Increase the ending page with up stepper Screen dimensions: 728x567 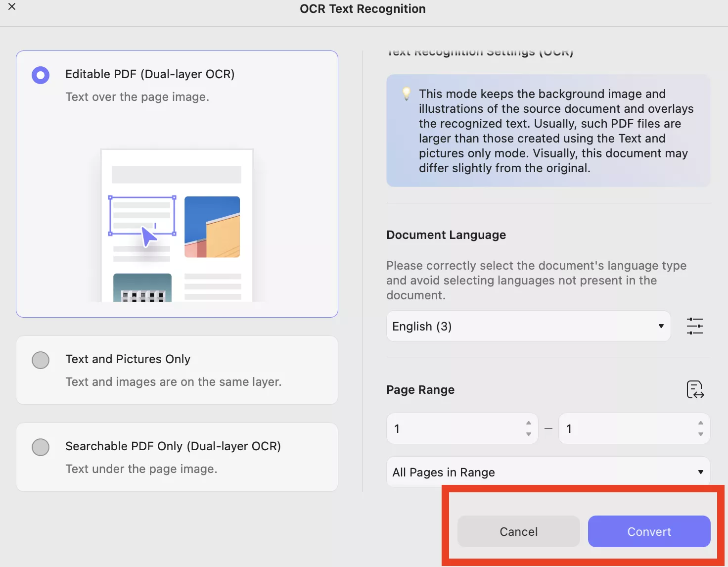tap(701, 424)
